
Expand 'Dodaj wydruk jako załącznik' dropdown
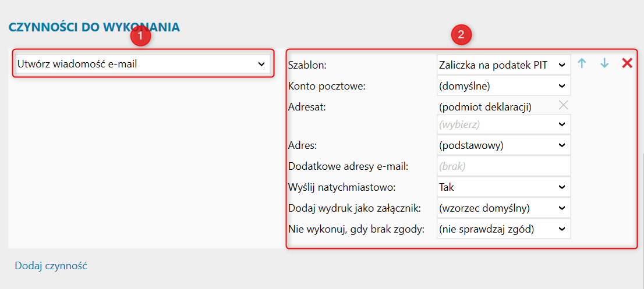504,208
